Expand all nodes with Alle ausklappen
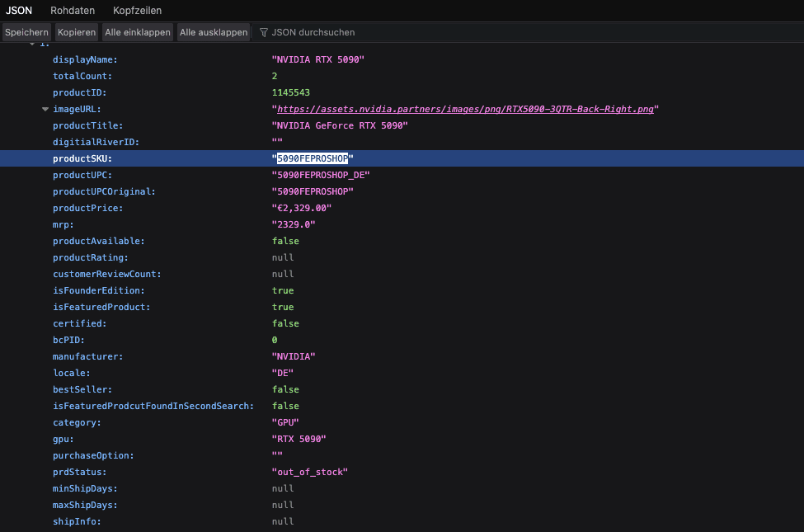This screenshot has height=532, width=804. 214,32
